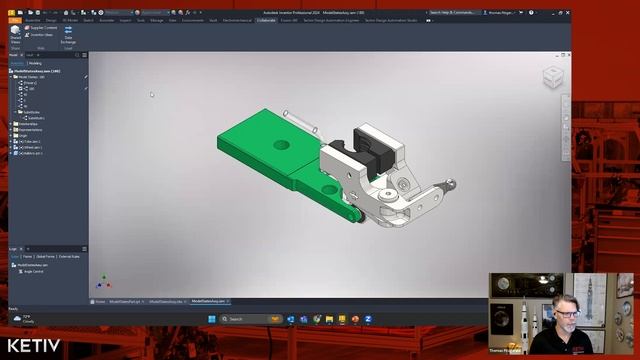
Task: Switch to the Manage ribbon tab
Action: click(157, 20)
